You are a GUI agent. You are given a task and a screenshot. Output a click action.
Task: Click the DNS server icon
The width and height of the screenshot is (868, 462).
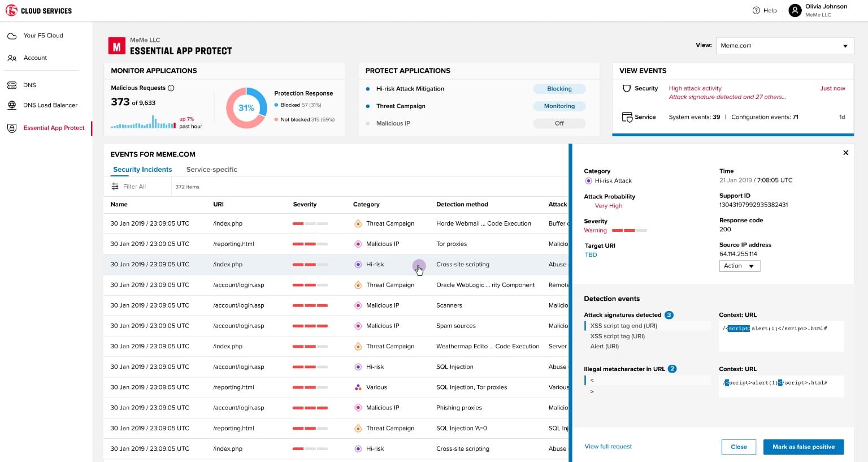[x=12, y=85]
